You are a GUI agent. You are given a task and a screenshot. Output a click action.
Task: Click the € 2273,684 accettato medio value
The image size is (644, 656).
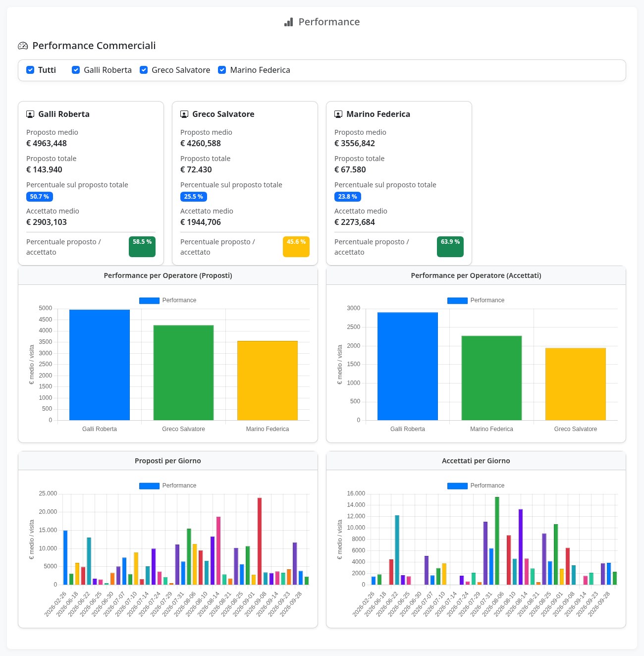[355, 222]
